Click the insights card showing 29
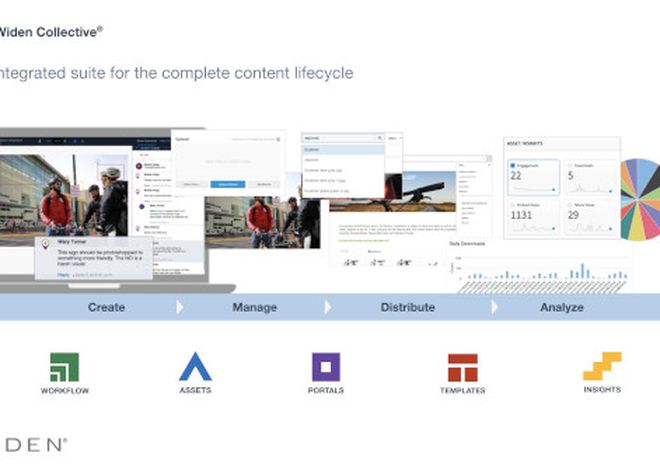The height and width of the screenshot is (470, 660). tap(590, 216)
